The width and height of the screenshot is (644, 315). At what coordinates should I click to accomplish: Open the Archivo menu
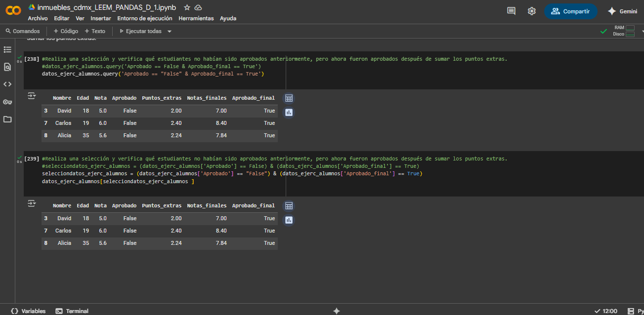click(38, 18)
